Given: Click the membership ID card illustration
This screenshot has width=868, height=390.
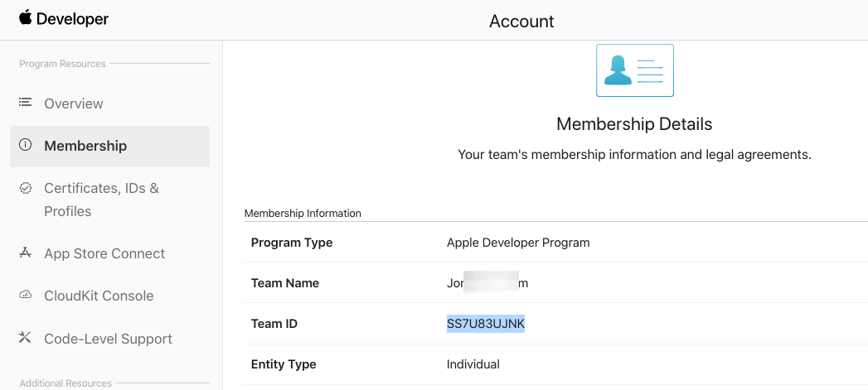Looking at the screenshot, I should 634,70.
